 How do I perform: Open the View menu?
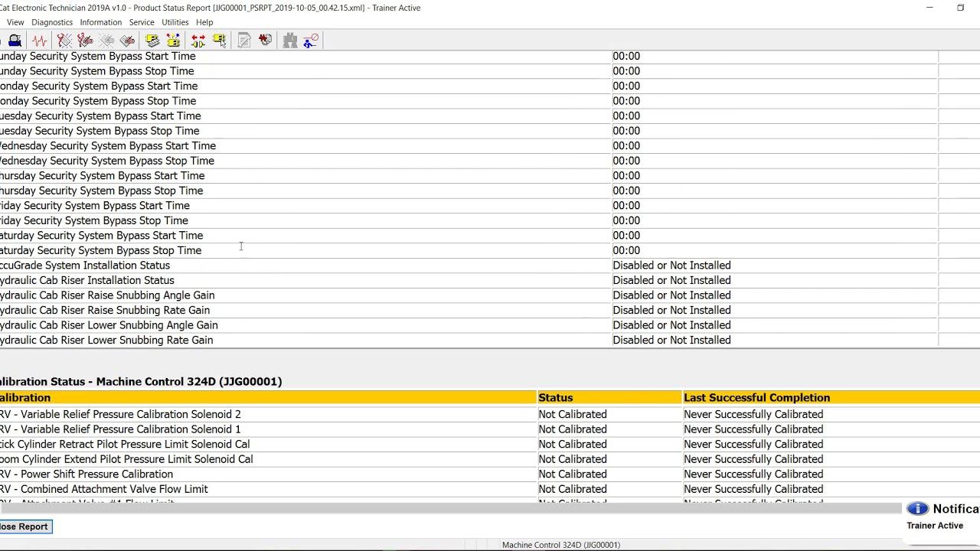15,22
